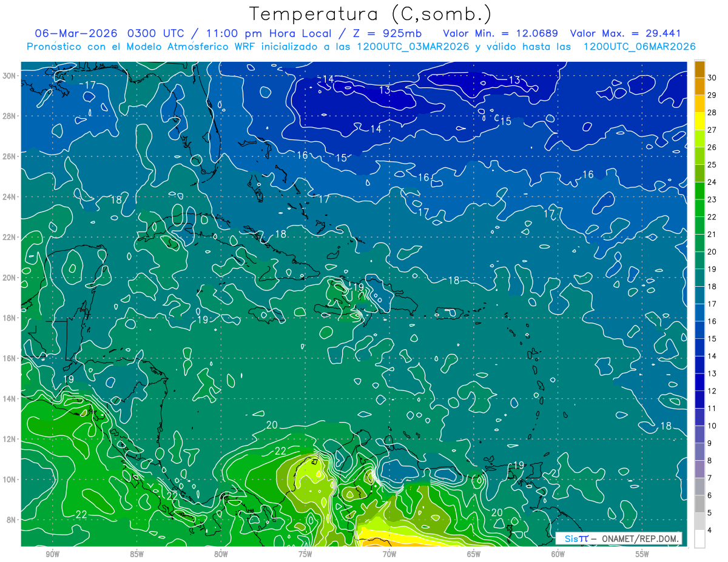
Task: Select the date text "06-Mar-2026"
Action: click(77, 33)
